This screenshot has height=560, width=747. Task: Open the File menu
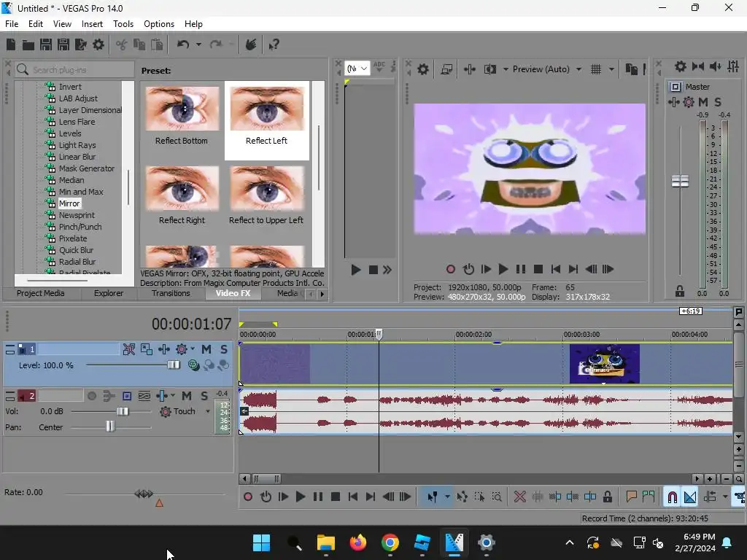(12, 24)
